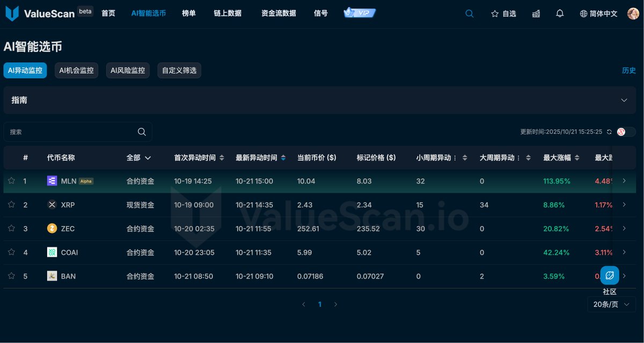Image resolution: width=644 pixels, height=343 pixels.
Task: Open the 链上数据 menu item
Action: tap(228, 13)
